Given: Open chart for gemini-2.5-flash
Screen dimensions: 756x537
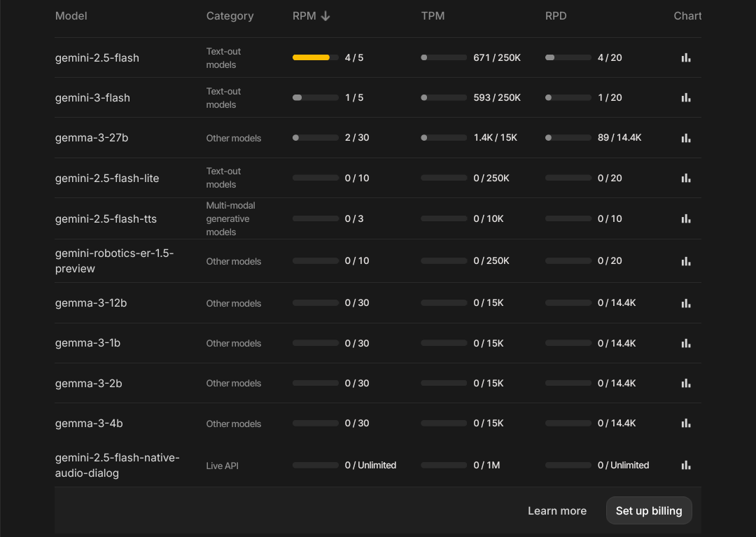Looking at the screenshot, I should (685, 58).
